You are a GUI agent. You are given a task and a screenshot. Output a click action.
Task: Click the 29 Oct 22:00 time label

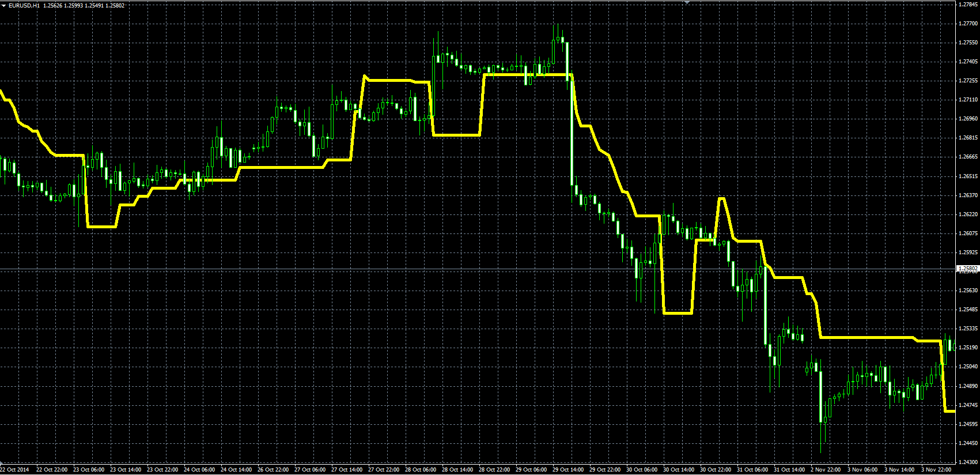(605, 470)
